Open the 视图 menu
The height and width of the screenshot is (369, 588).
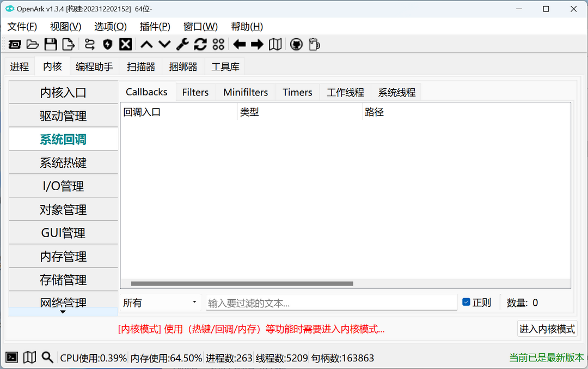pos(65,26)
